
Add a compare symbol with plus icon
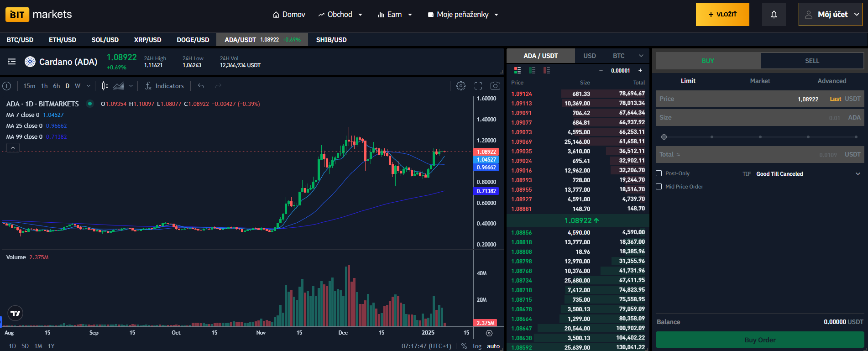(7, 86)
